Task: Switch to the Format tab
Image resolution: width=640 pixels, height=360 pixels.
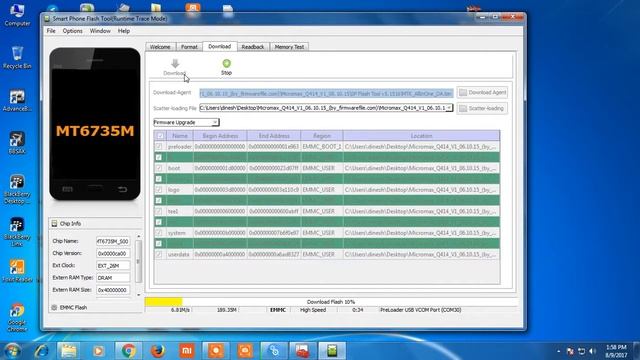Action: coord(189,47)
